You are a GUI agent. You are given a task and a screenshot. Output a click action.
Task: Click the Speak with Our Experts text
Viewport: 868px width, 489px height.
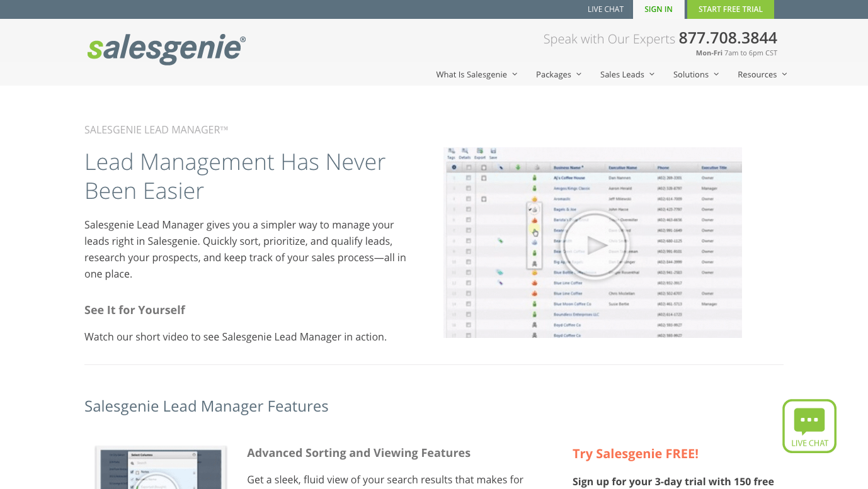[x=609, y=39]
